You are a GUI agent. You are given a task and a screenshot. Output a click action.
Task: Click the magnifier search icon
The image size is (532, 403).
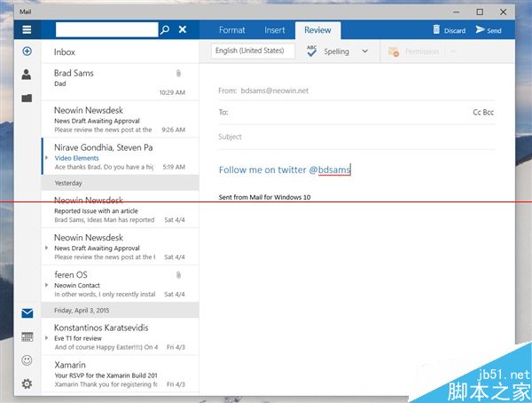point(164,29)
